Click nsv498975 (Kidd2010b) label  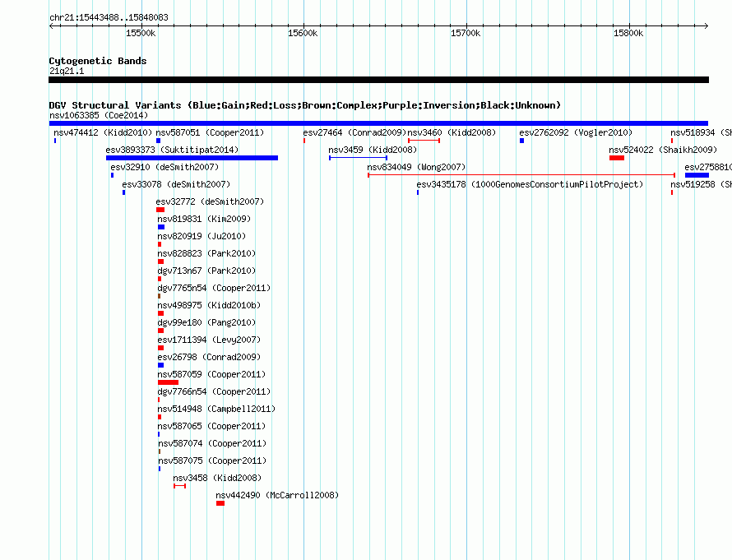pos(209,305)
